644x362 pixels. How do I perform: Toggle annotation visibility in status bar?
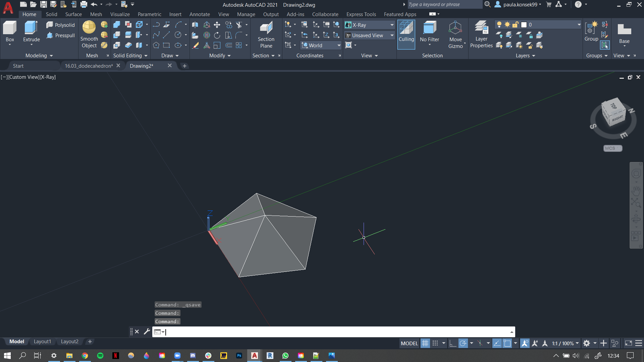point(525,343)
